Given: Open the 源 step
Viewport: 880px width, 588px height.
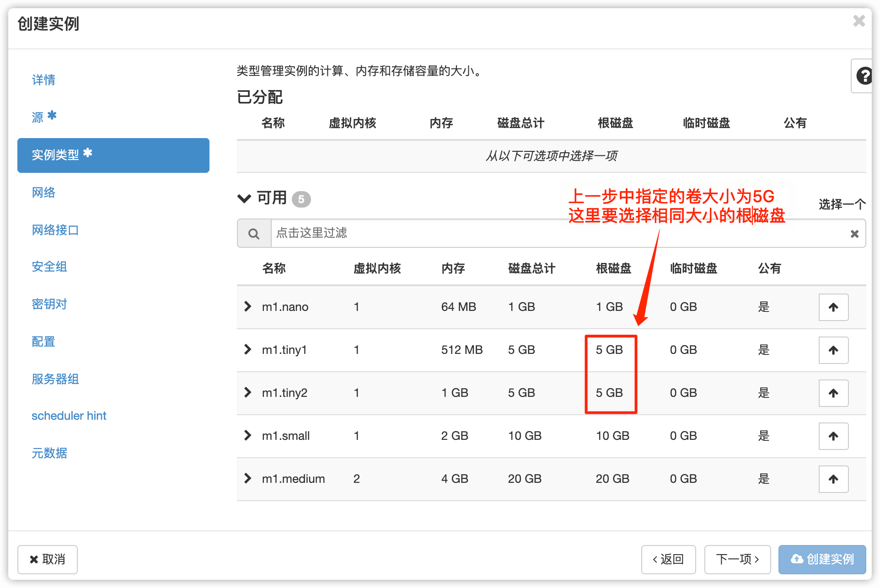Looking at the screenshot, I should 44,117.
